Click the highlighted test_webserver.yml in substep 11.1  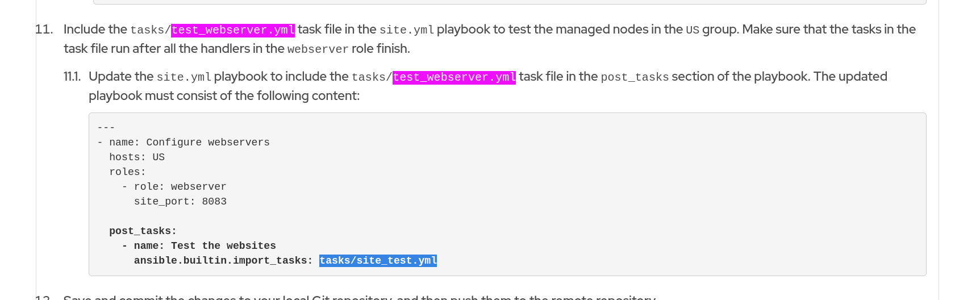(x=454, y=77)
